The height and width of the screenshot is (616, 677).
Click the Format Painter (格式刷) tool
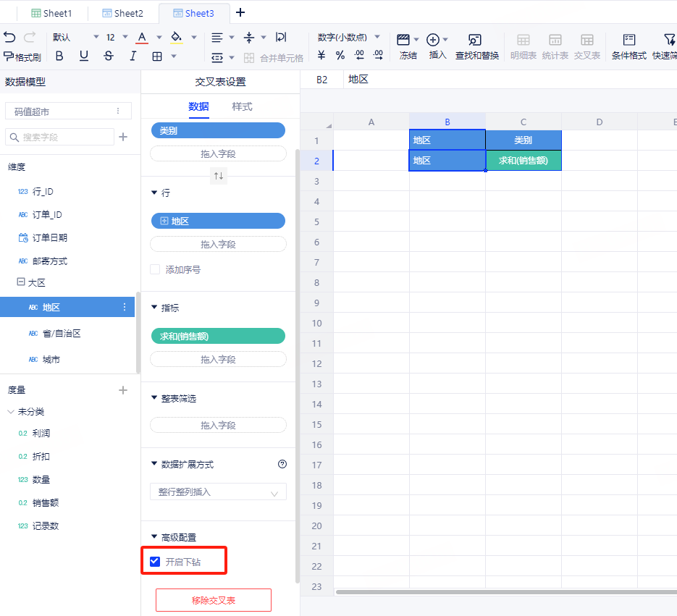[22, 56]
